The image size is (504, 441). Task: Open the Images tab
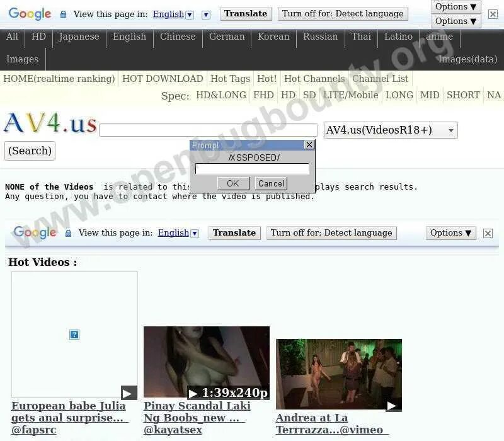point(23,59)
